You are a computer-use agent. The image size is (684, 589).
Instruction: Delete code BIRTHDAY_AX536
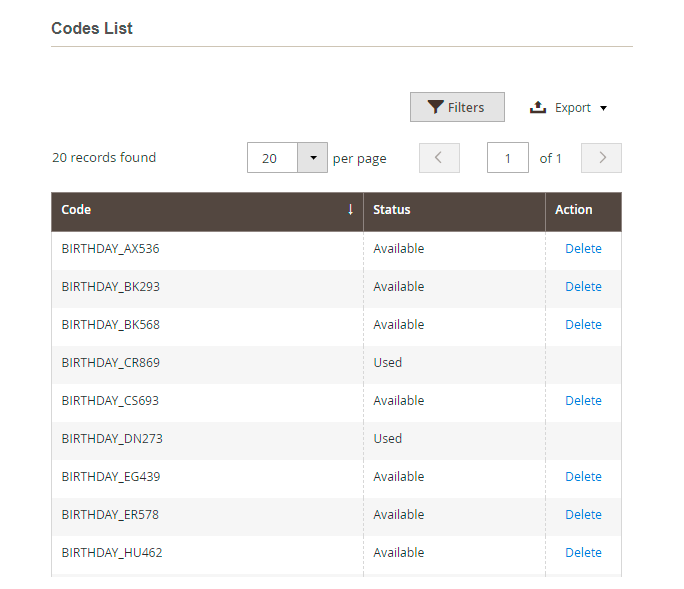(583, 249)
